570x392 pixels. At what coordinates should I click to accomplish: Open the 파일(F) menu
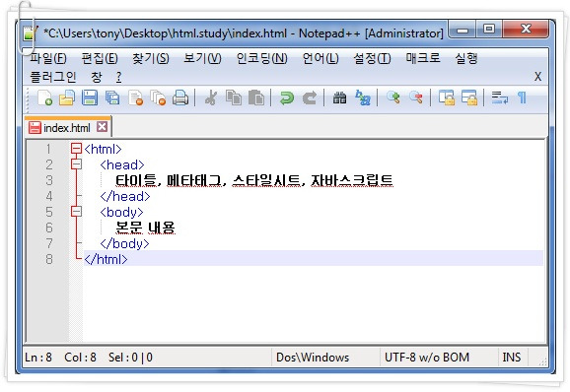48,58
